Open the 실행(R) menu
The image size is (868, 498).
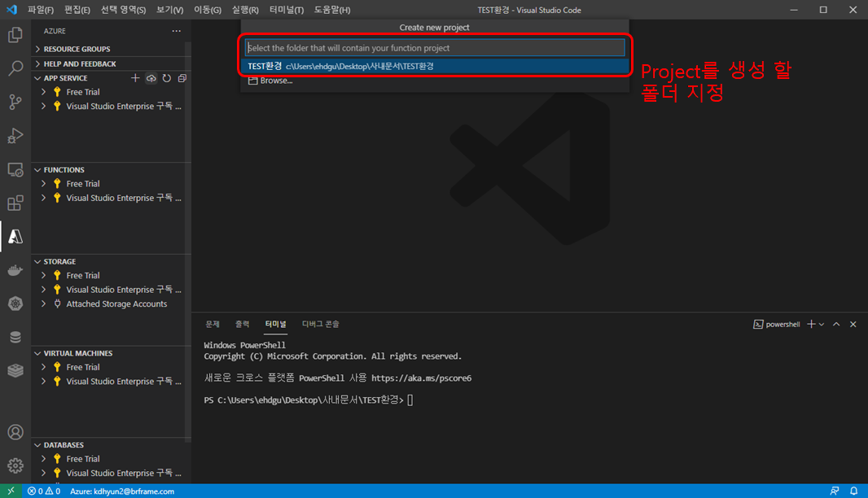pyautogui.click(x=245, y=10)
